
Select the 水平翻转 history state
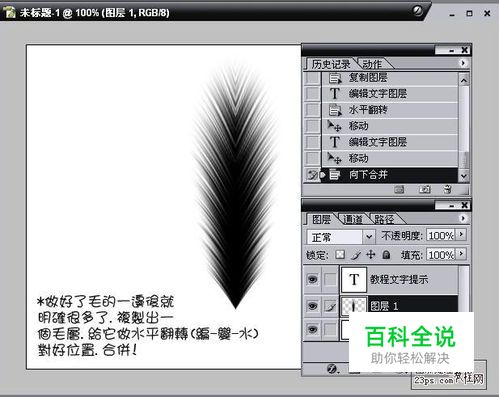pyautogui.click(x=389, y=110)
